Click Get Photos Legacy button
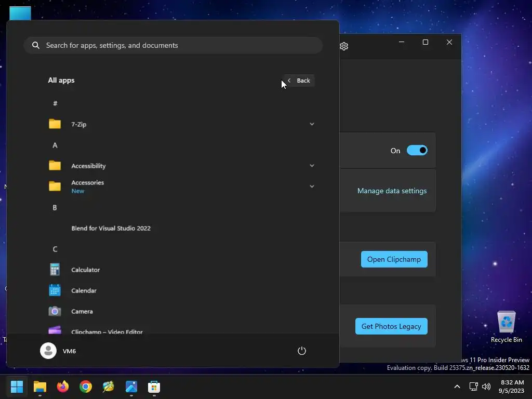532x399 pixels. pyautogui.click(x=391, y=326)
